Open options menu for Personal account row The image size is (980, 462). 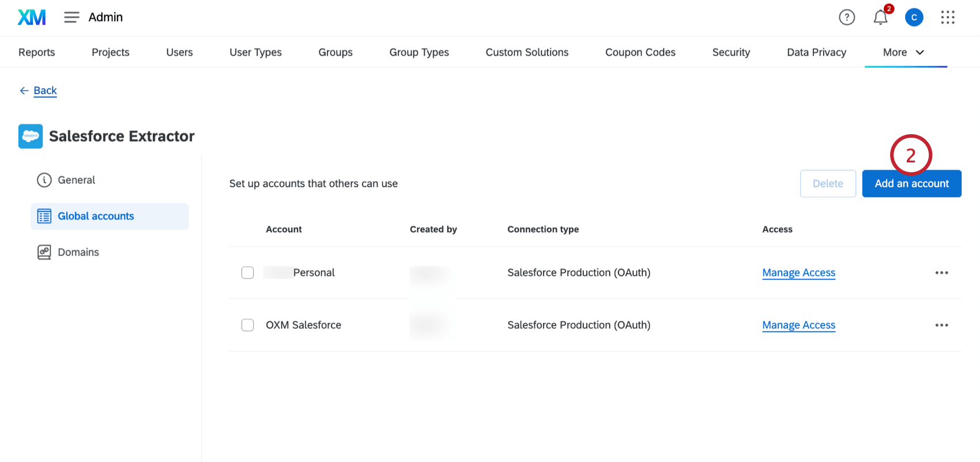[x=941, y=272]
